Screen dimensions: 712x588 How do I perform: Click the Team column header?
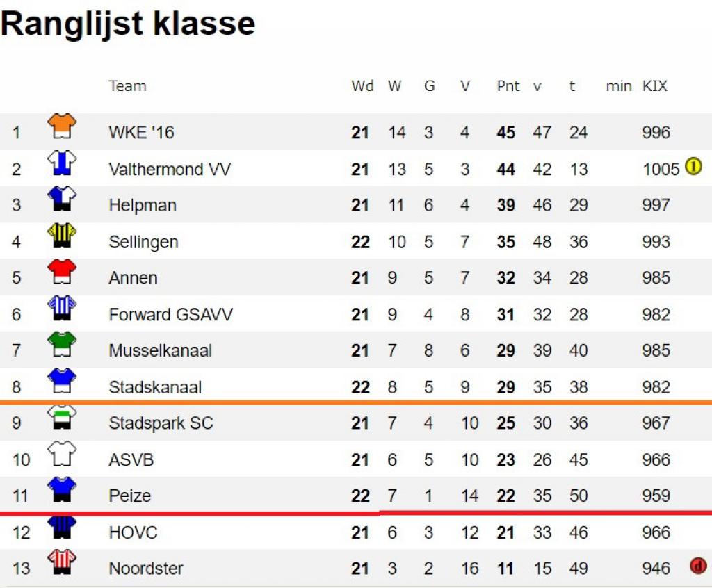[x=128, y=85]
